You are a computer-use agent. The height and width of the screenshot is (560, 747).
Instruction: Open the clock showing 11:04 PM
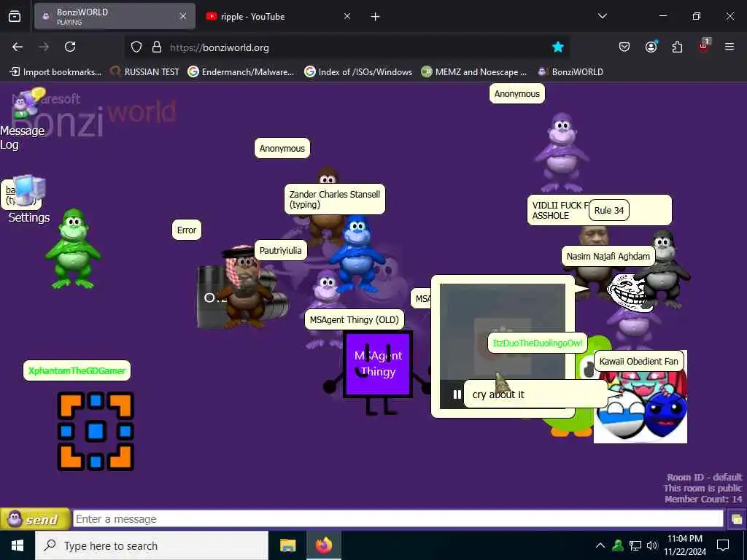point(685,545)
